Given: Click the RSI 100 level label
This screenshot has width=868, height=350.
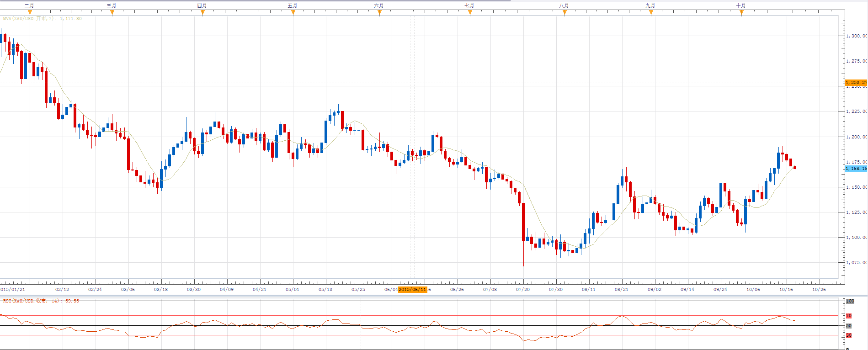Looking at the screenshot, I should point(850,301).
